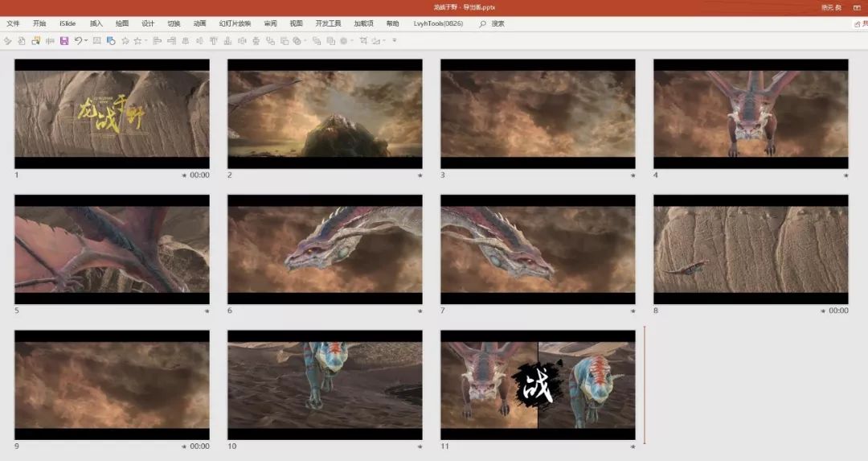Viewport: 868px width, 461px height.
Task: Switch to the 加载项 tab
Action: [364, 24]
